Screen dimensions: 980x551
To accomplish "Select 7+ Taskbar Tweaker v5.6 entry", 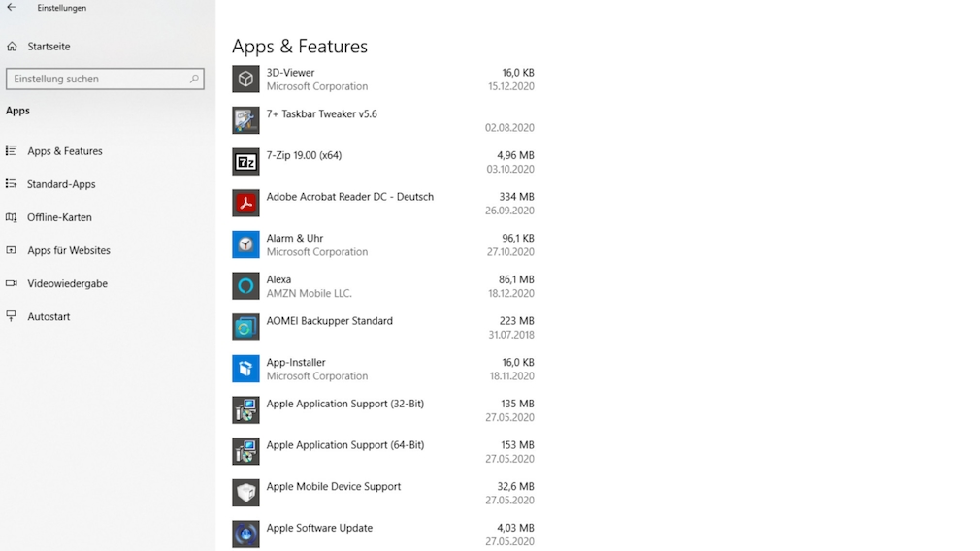I will click(x=322, y=113).
